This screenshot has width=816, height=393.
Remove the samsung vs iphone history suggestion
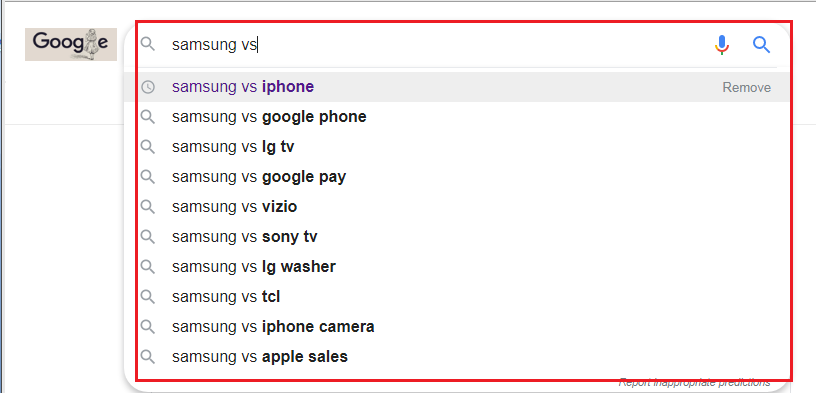pyautogui.click(x=746, y=87)
